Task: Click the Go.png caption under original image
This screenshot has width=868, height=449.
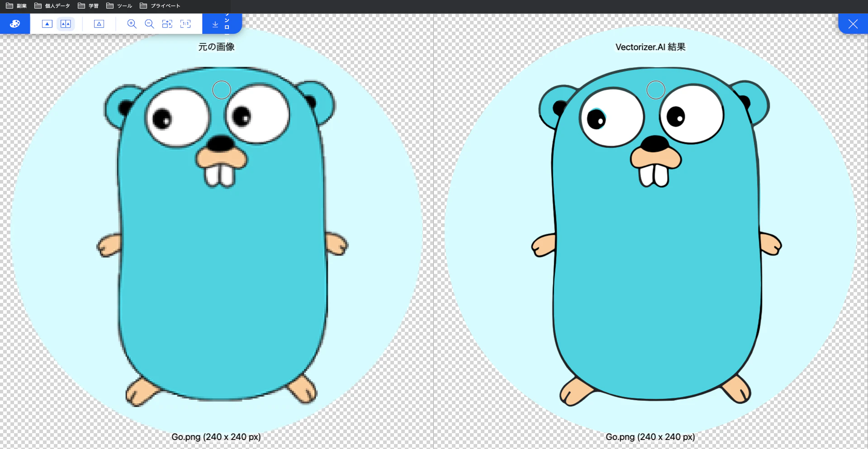Action: coord(216,437)
